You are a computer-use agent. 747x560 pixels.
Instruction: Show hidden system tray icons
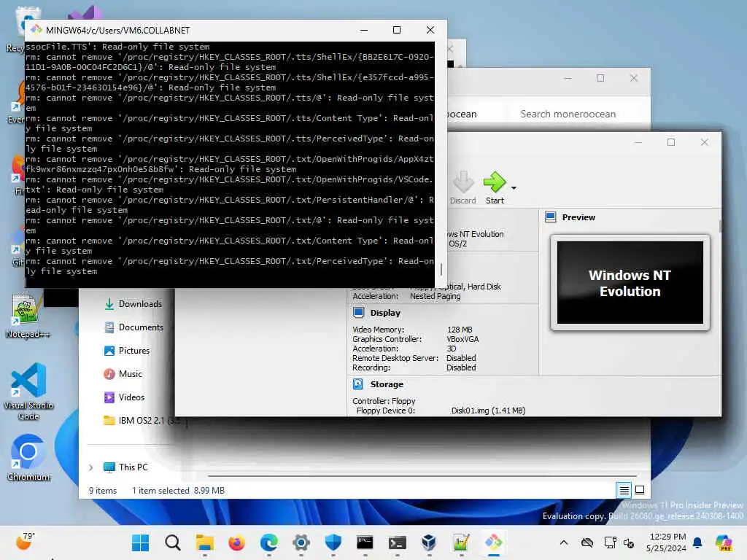564,542
